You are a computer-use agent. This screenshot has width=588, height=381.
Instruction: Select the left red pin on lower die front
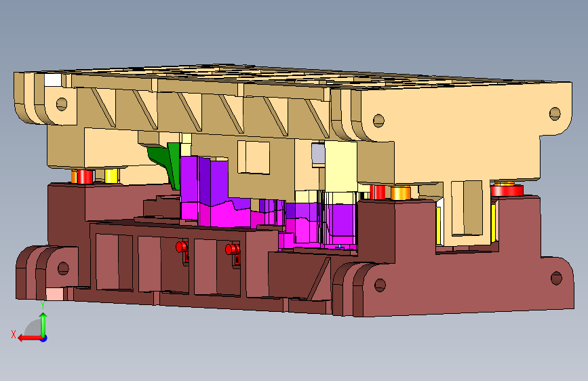(182, 247)
